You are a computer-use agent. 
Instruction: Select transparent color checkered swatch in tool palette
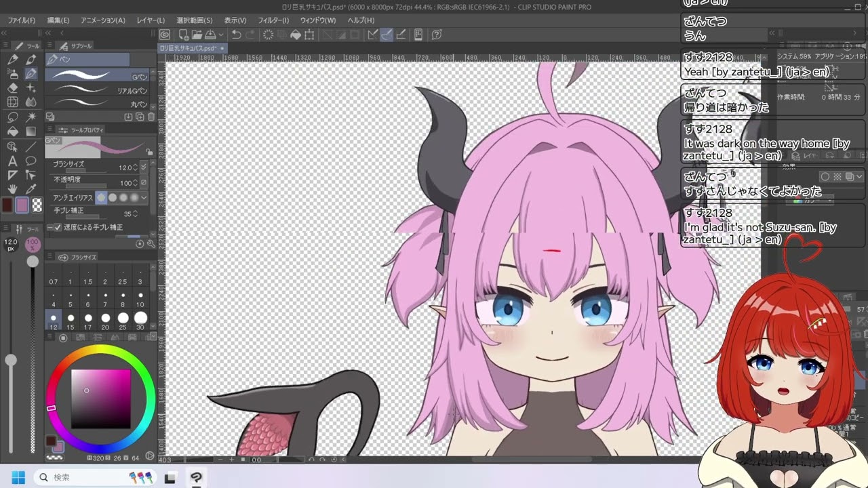click(37, 205)
